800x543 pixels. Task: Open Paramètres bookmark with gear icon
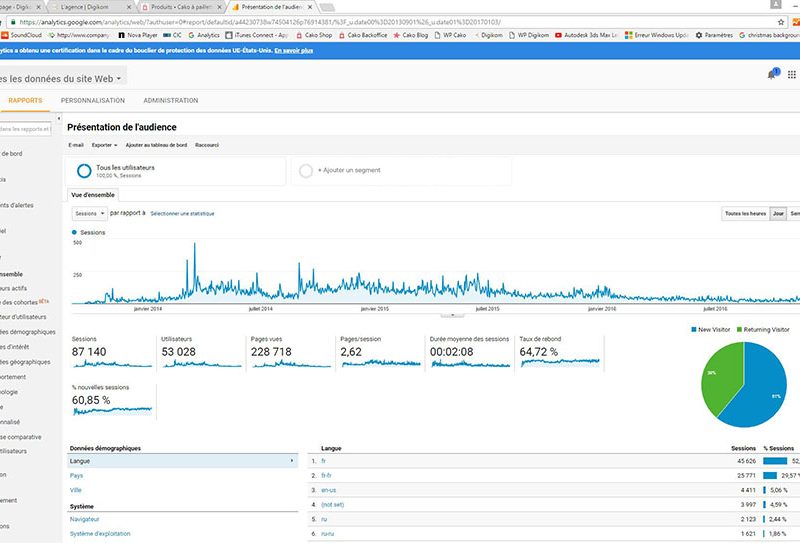pyautogui.click(x=714, y=35)
